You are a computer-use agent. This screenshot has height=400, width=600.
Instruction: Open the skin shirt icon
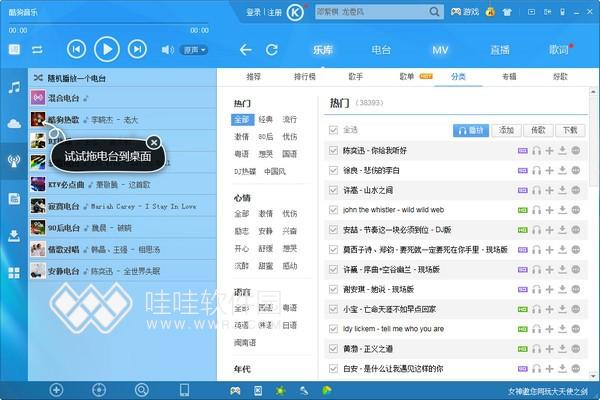pos(507,12)
